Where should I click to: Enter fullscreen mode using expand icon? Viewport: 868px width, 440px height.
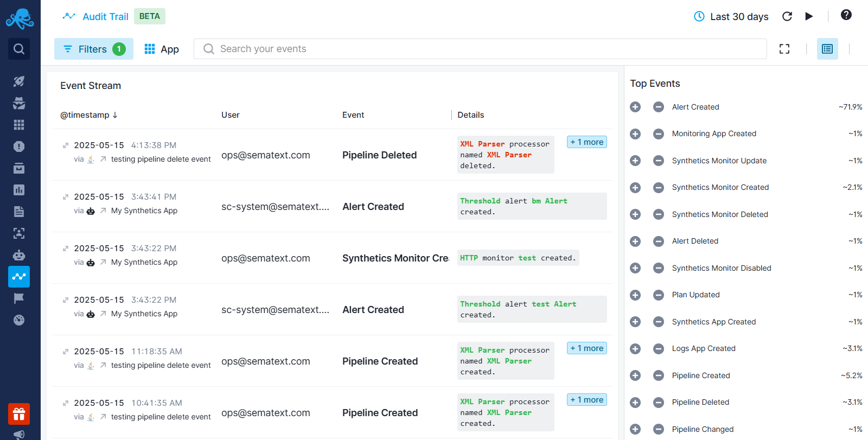click(x=784, y=49)
